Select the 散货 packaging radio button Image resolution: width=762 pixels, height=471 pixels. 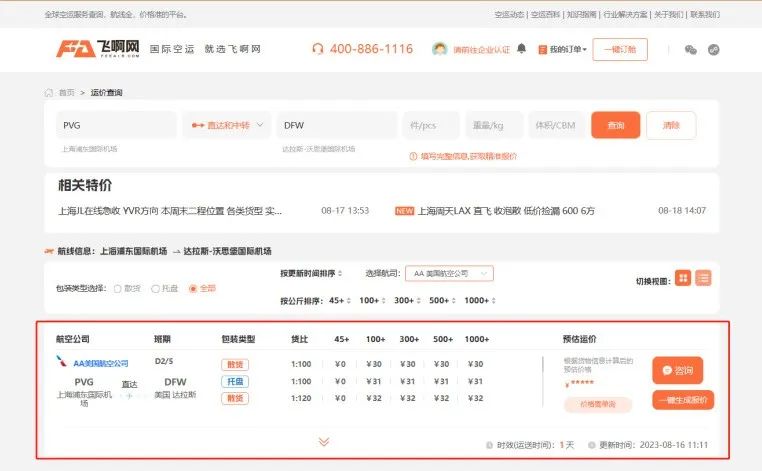click(x=118, y=289)
